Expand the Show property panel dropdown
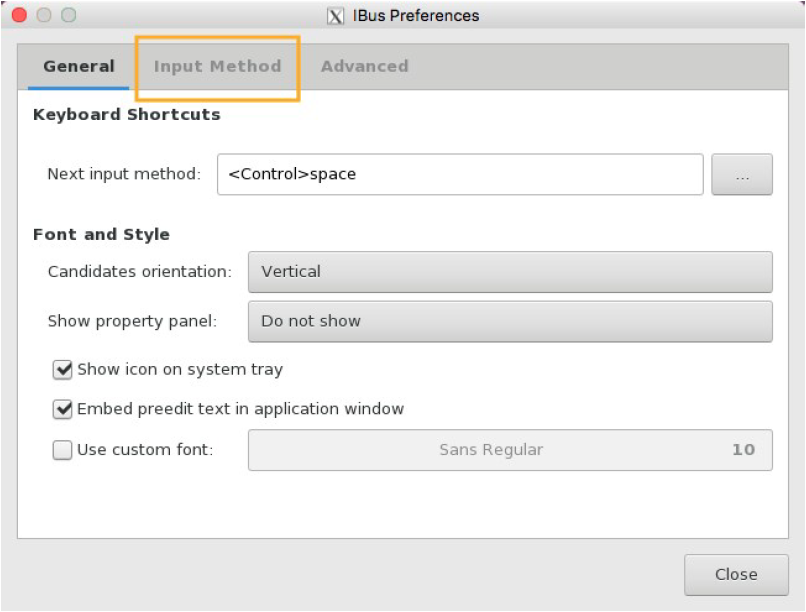The image size is (806, 612). tap(510, 321)
